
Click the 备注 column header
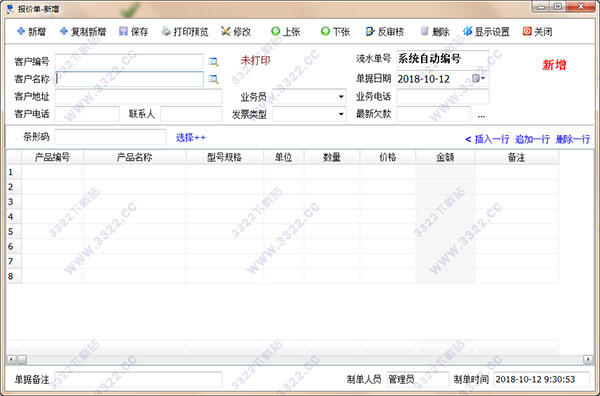pos(517,157)
